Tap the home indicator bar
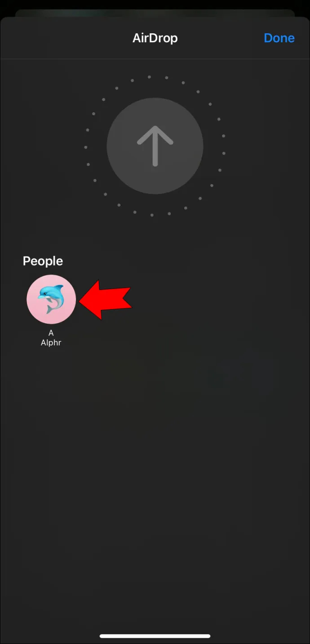This screenshot has width=310, height=644. coord(155,636)
